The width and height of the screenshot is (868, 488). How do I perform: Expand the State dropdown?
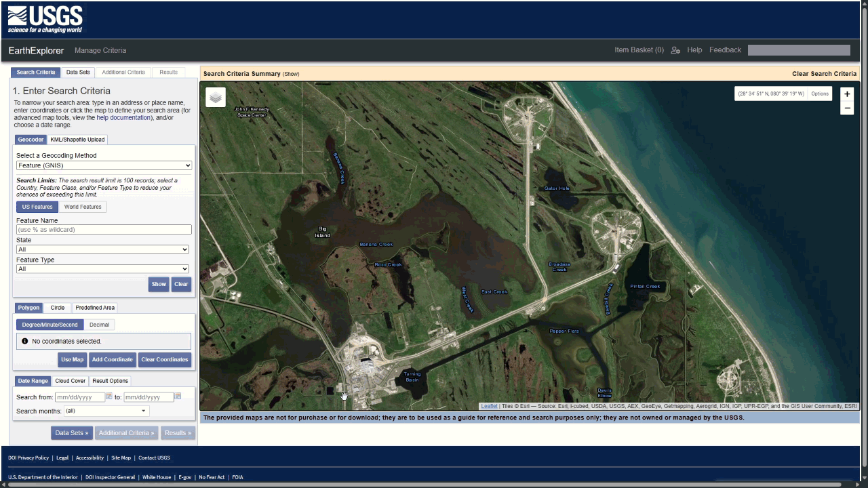pyautogui.click(x=102, y=249)
